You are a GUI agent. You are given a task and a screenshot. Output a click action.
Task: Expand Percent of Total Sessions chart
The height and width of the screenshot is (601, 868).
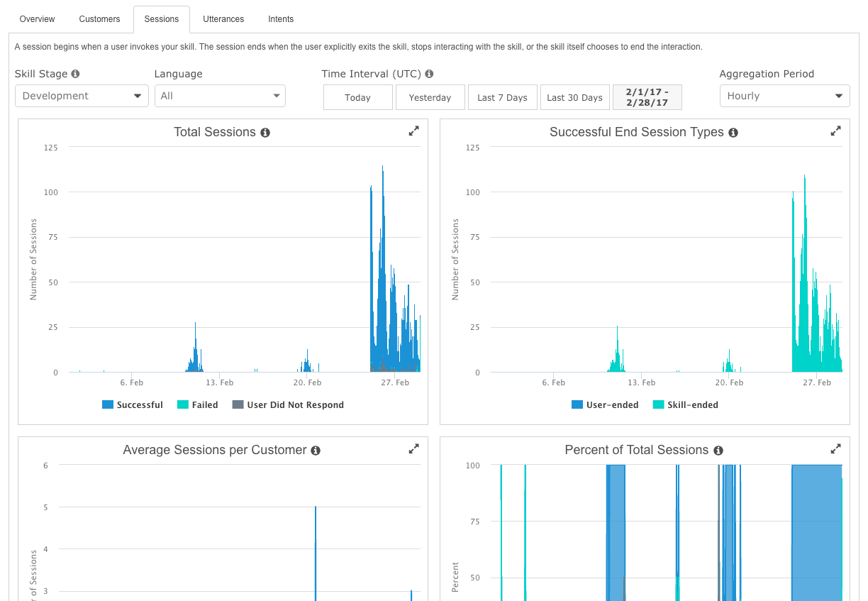point(836,448)
